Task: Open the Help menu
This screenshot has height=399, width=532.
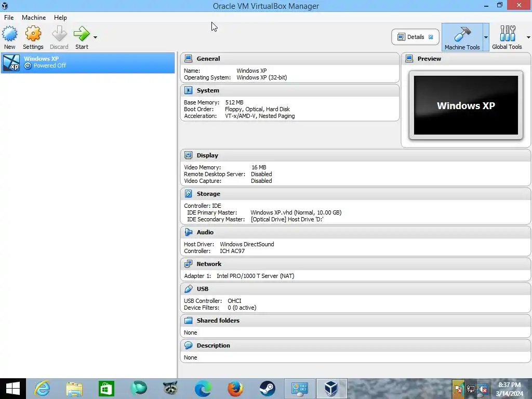Action: coord(60,17)
